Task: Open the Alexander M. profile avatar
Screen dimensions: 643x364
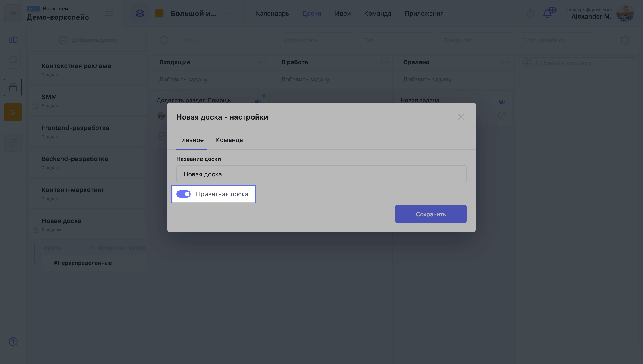Action: point(625,14)
